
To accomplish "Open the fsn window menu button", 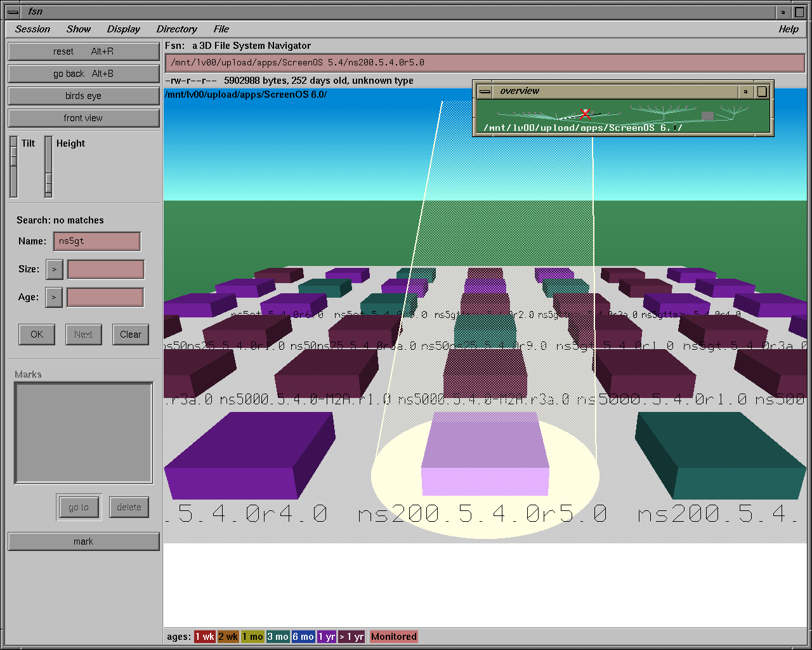I will 13,11.
